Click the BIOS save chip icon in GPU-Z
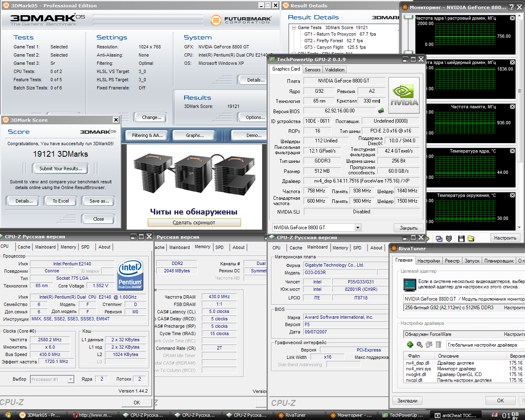The width and height of the screenshot is (525, 420). tap(381, 111)
